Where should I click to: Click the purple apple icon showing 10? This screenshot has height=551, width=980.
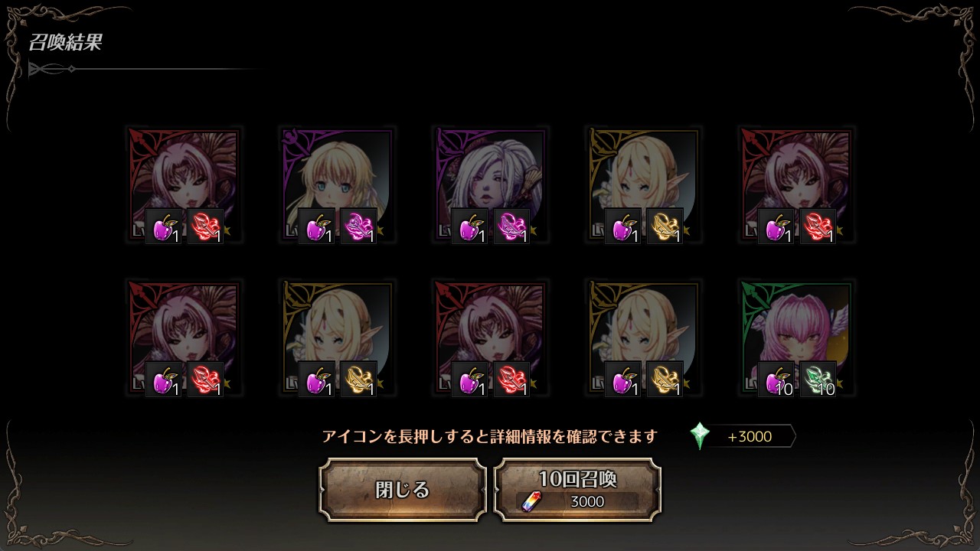(776, 380)
